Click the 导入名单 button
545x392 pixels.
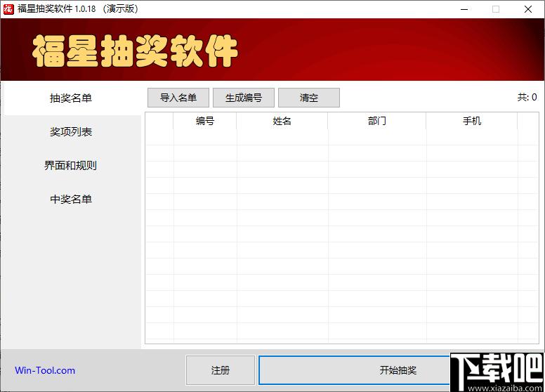coord(178,98)
